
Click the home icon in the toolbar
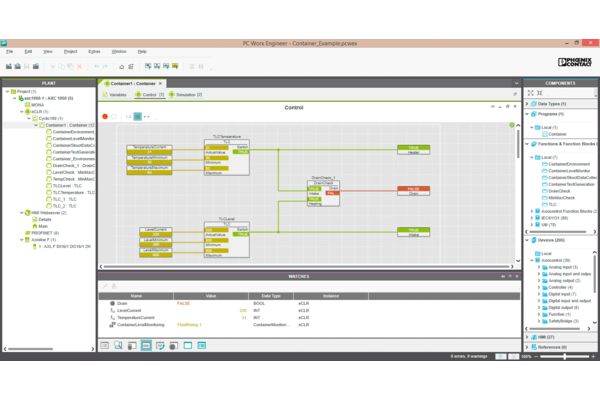[x=122, y=67]
